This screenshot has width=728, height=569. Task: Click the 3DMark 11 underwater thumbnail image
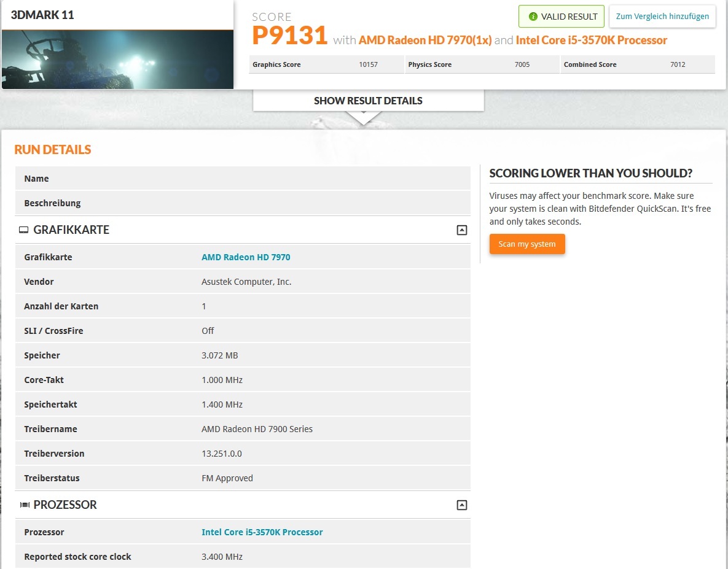tap(117, 60)
